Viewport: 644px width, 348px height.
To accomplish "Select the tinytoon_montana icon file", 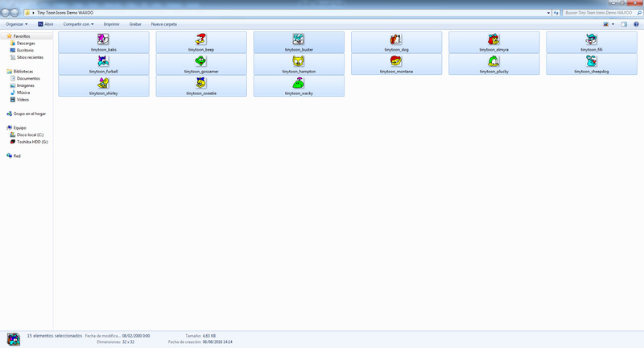I will 396,64.
